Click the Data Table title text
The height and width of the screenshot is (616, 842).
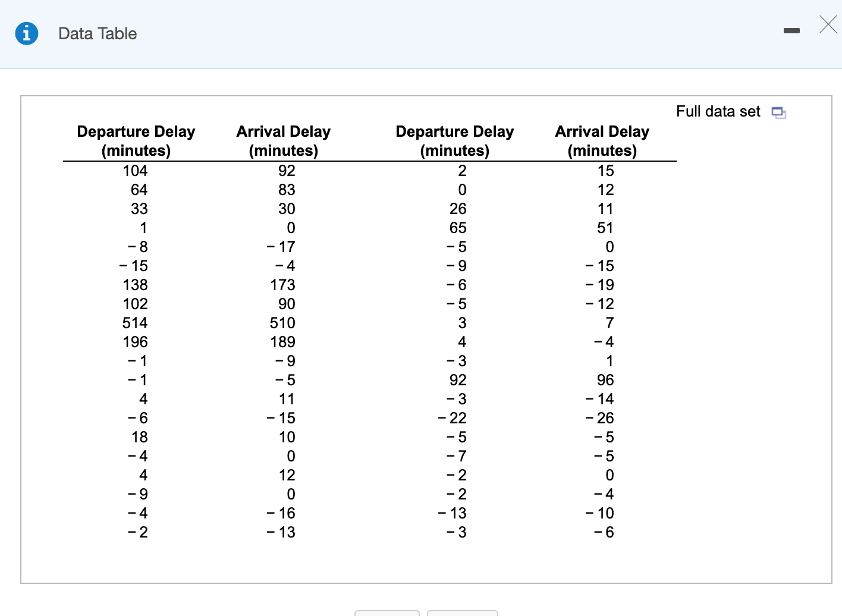pyautogui.click(x=98, y=33)
